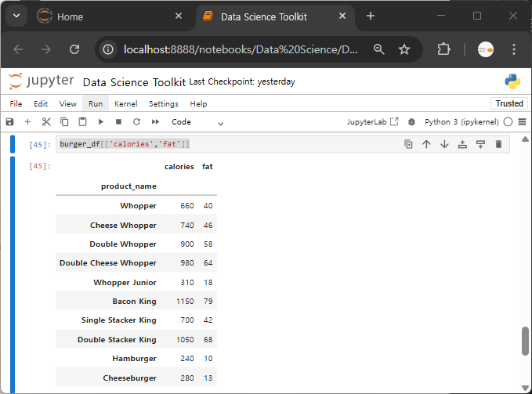Viewport: 532px width, 394px height.
Task: Go forward with browser forward arrow
Action: 45,49
